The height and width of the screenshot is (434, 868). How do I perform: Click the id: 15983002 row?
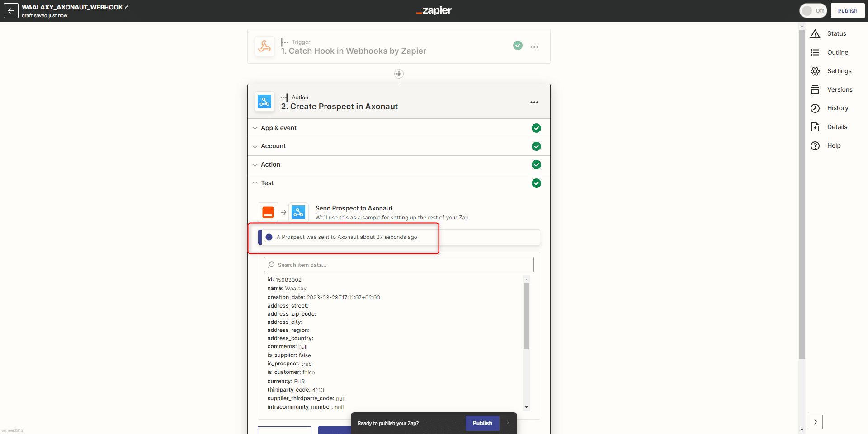click(x=284, y=280)
